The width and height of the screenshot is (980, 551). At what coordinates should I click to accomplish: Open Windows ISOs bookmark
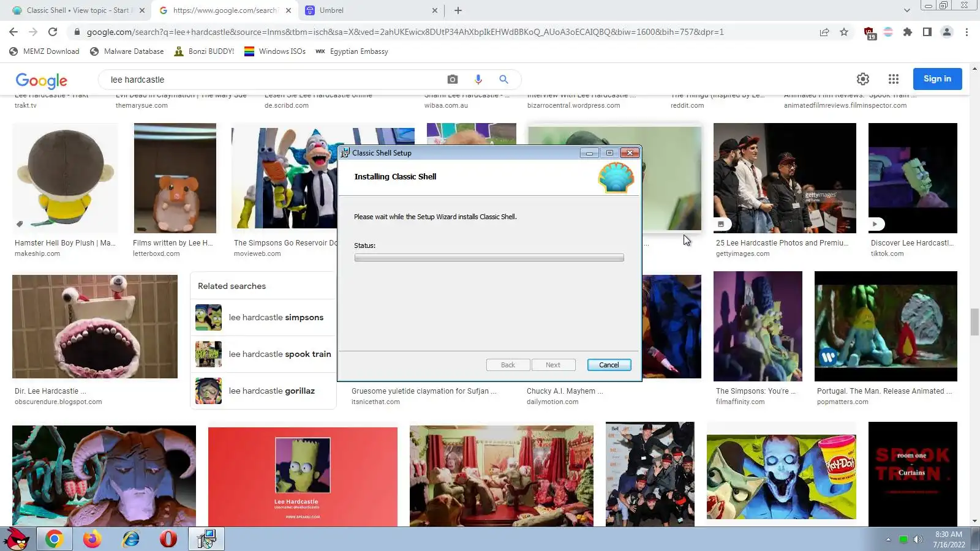tap(275, 51)
